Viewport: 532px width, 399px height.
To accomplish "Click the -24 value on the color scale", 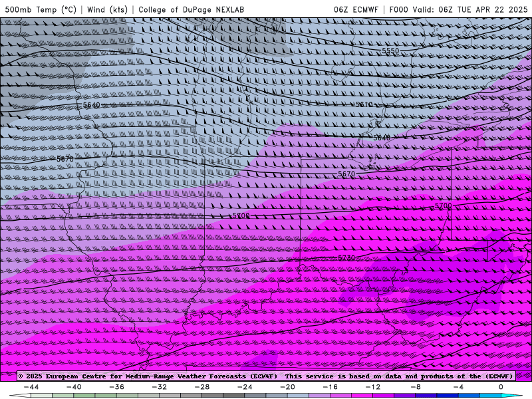I will (x=245, y=387).
